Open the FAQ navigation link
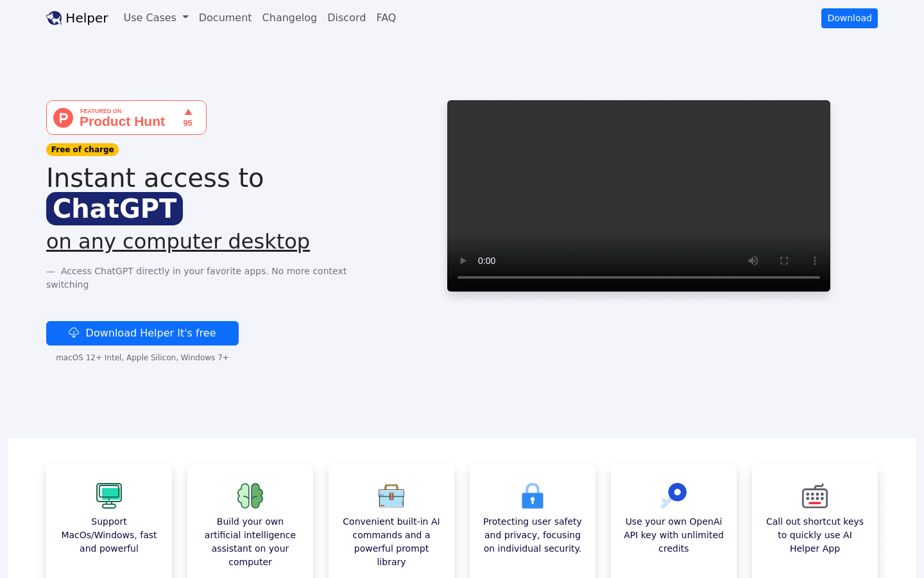This screenshot has height=578, width=924. tap(386, 18)
